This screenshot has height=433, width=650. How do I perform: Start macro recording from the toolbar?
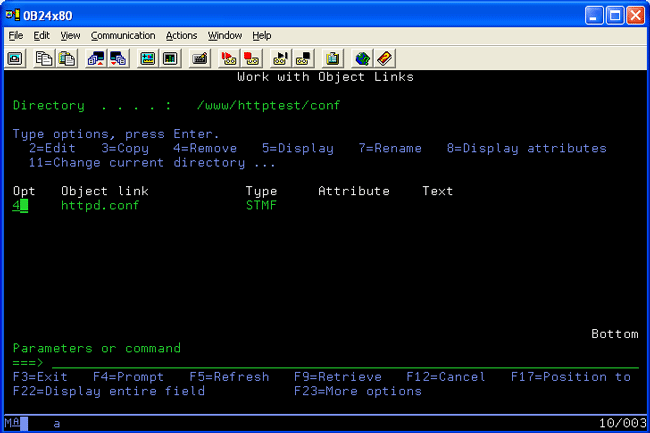229,58
